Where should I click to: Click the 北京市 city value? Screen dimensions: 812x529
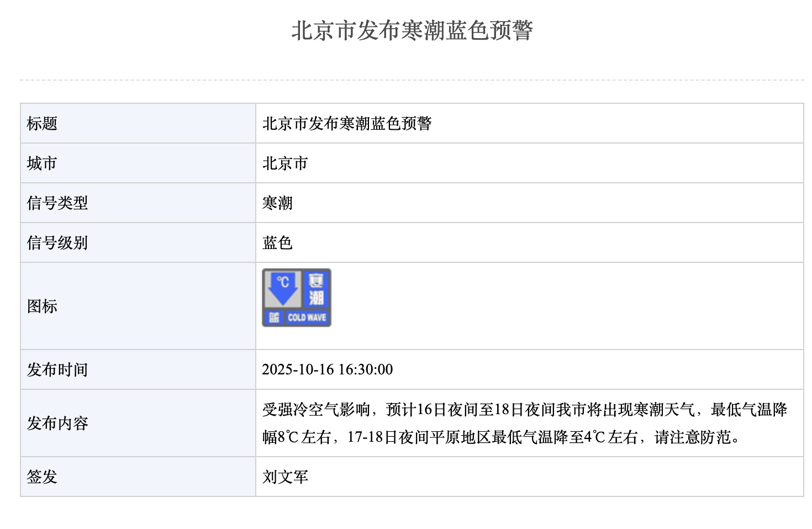point(285,163)
